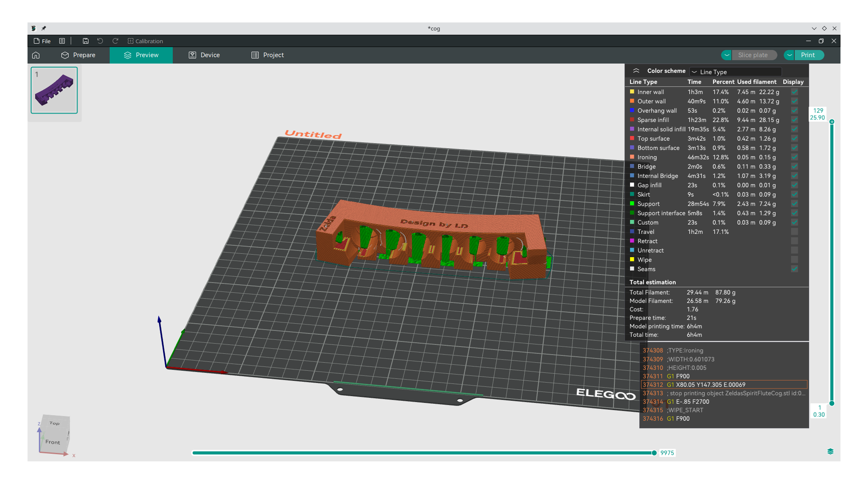Expand the Print dropdown arrow

pos(789,55)
